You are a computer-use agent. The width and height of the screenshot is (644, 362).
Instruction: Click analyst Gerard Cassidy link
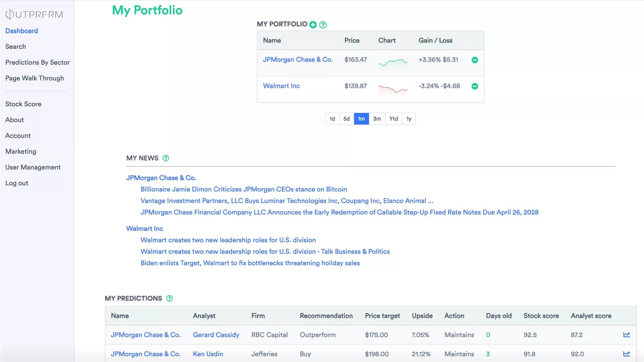tap(216, 335)
